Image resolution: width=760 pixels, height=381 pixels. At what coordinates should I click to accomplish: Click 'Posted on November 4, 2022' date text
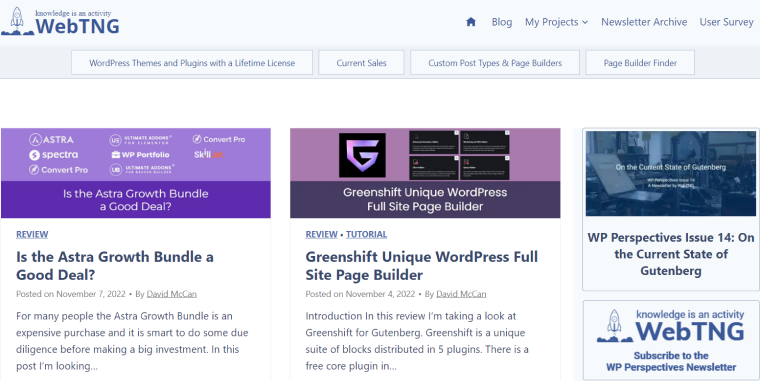pos(360,294)
